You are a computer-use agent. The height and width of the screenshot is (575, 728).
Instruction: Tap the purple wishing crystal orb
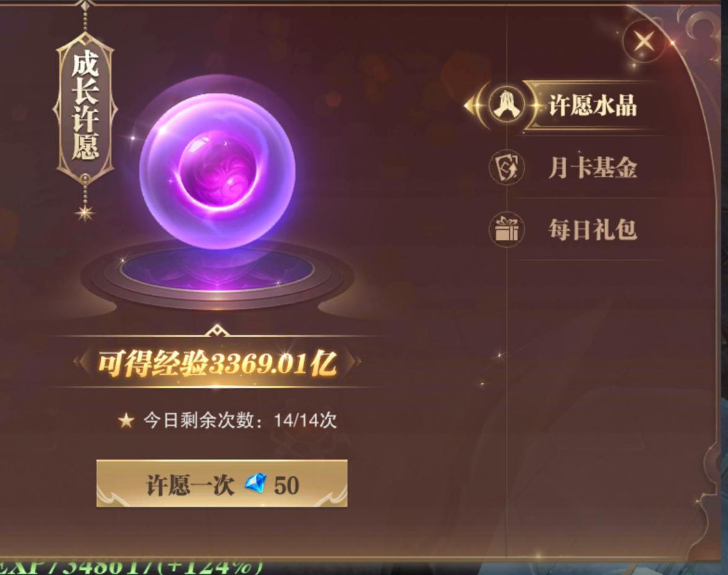(217, 170)
